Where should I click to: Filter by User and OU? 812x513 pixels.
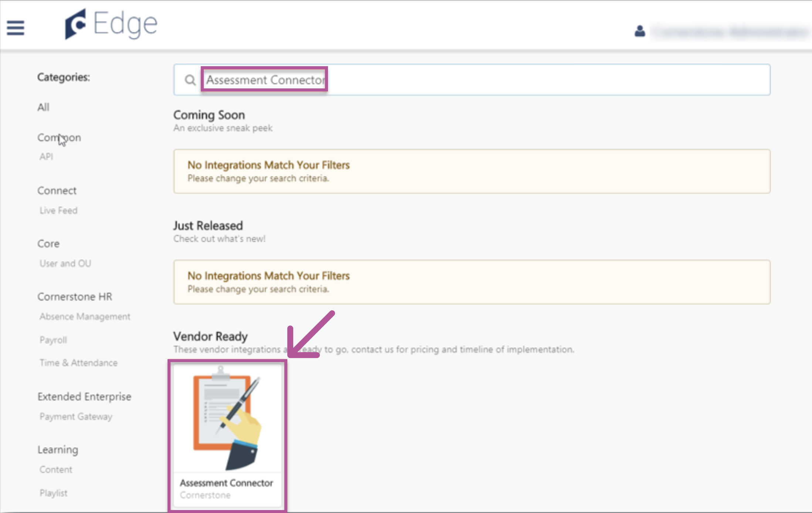point(65,263)
